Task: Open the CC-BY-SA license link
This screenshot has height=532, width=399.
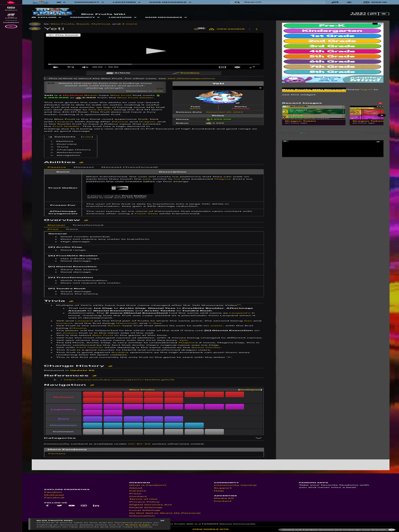Action: coord(139,444)
